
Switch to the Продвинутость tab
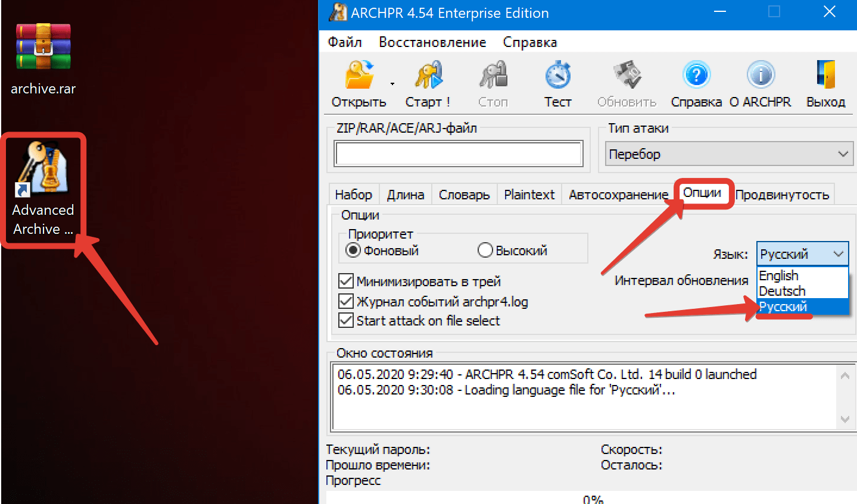(x=782, y=195)
